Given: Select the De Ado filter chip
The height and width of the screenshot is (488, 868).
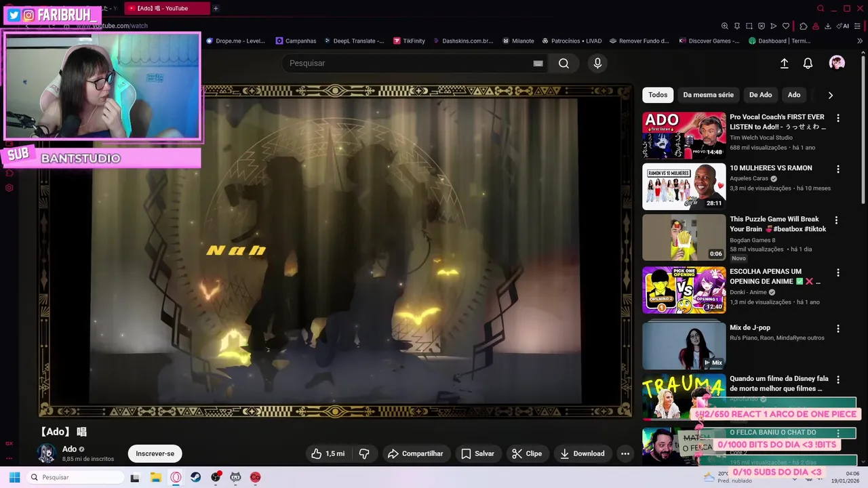Looking at the screenshot, I should [760, 95].
